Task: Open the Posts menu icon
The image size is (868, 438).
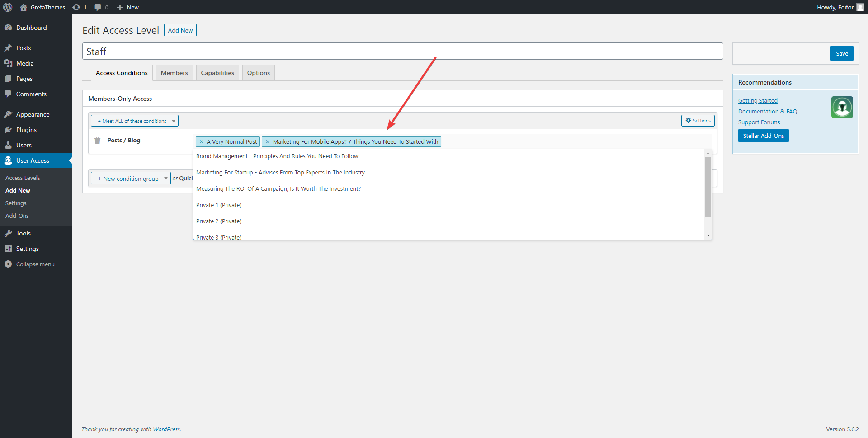Action: tap(8, 48)
